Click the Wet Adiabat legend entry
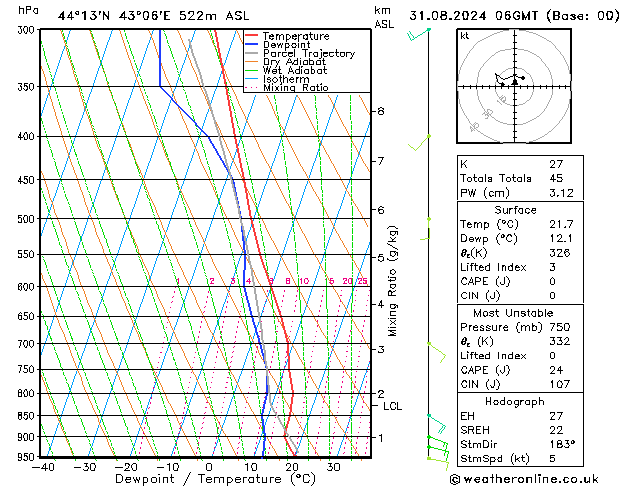The image size is (629, 486). tap(295, 71)
